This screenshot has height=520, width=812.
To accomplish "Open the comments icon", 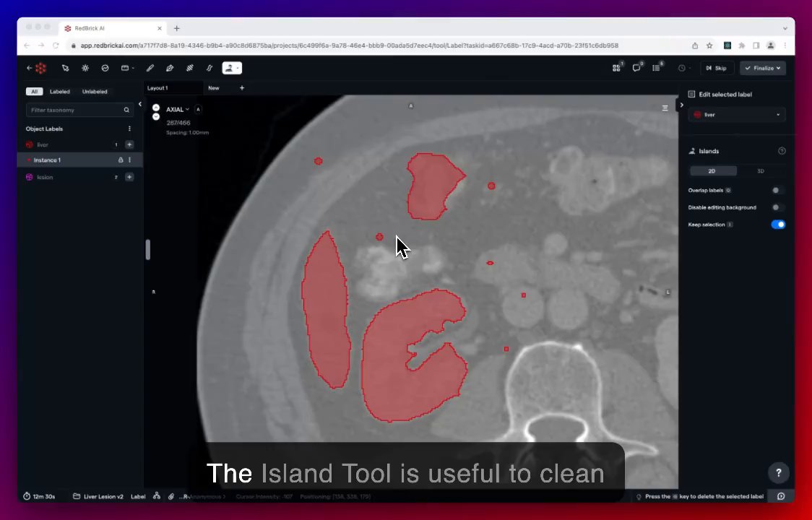I will click(636, 68).
